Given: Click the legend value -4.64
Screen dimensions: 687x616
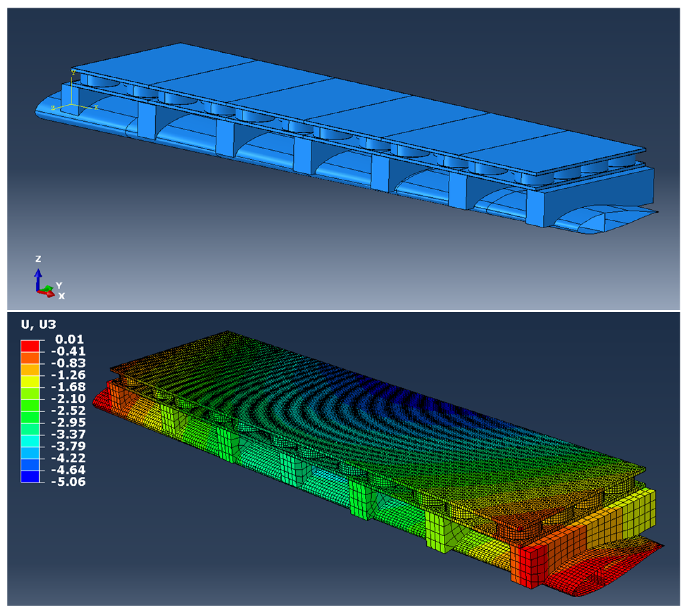Looking at the screenshot, I should [68, 470].
